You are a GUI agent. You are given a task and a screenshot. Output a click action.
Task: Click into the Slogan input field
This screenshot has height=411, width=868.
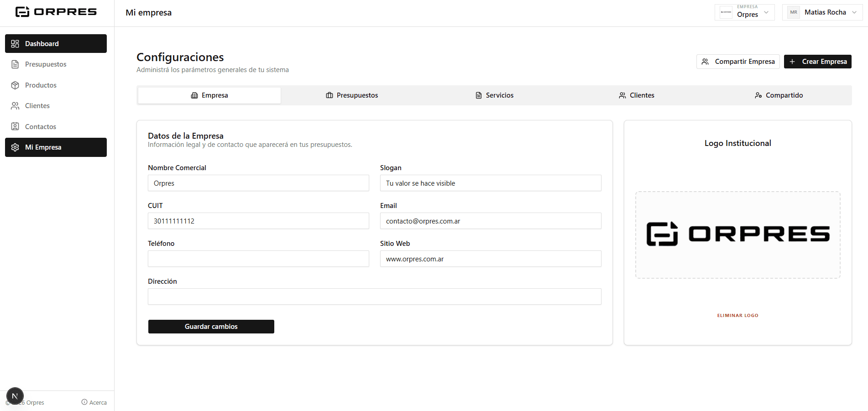pyautogui.click(x=491, y=183)
